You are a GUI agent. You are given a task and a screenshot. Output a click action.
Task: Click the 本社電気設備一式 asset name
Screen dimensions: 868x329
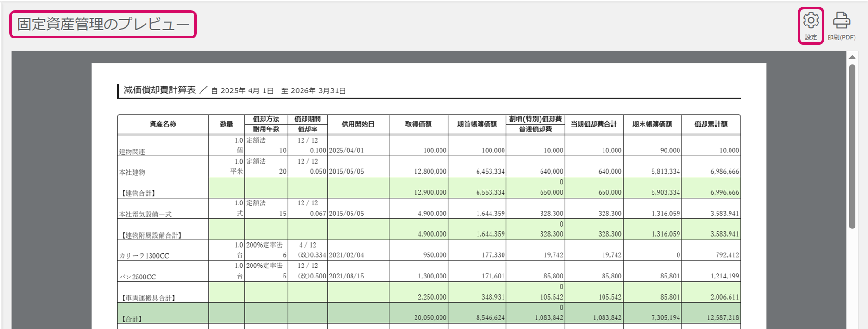145,215
